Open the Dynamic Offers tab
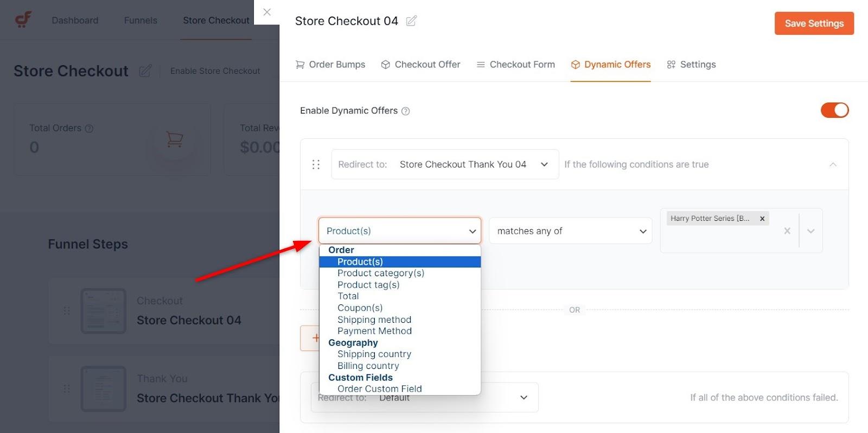This screenshot has height=433, width=868. [x=610, y=65]
